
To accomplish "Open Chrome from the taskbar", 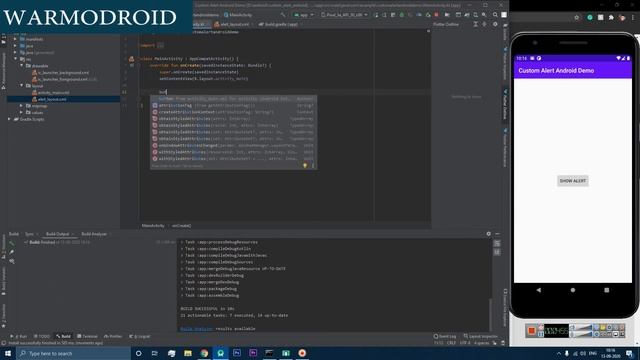I will 204,353.
